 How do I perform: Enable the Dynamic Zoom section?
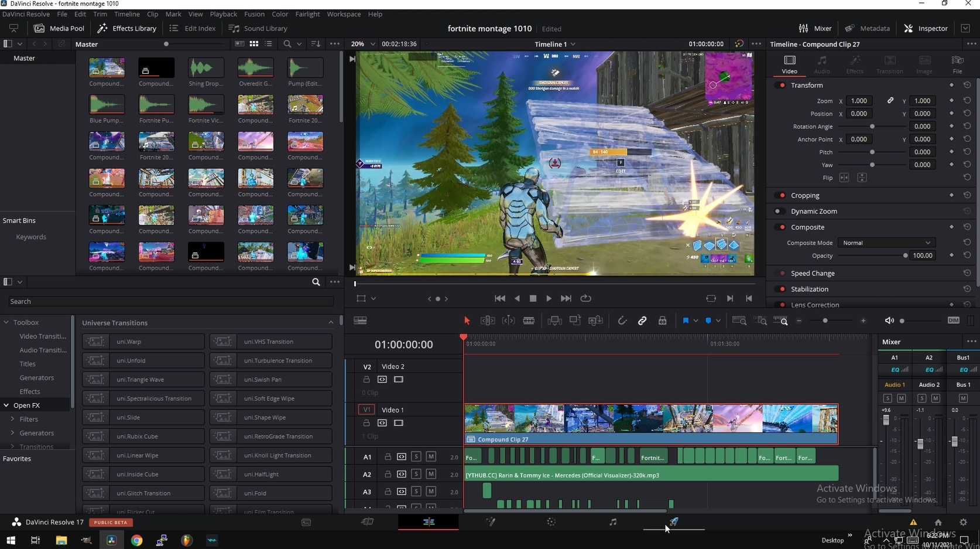[x=779, y=211]
